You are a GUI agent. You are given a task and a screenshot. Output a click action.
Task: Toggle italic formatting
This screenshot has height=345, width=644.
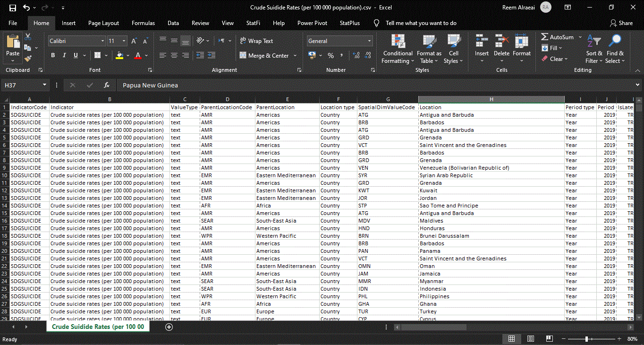pos(64,55)
